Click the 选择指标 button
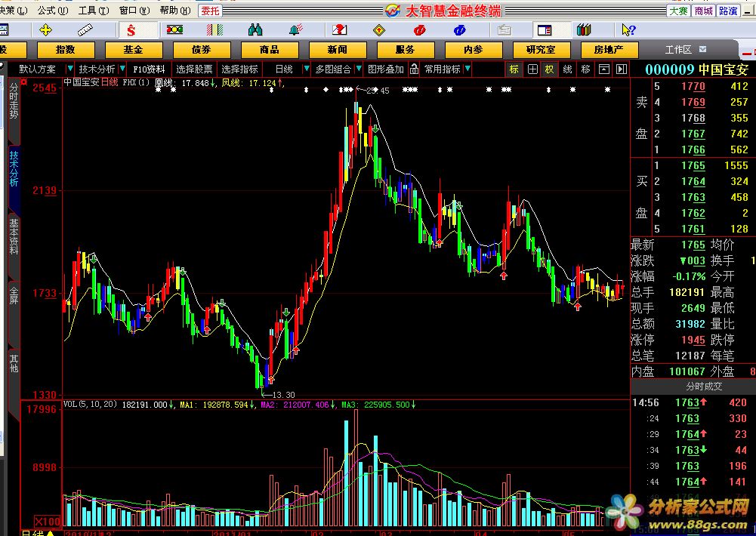756x536 pixels. (240, 69)
